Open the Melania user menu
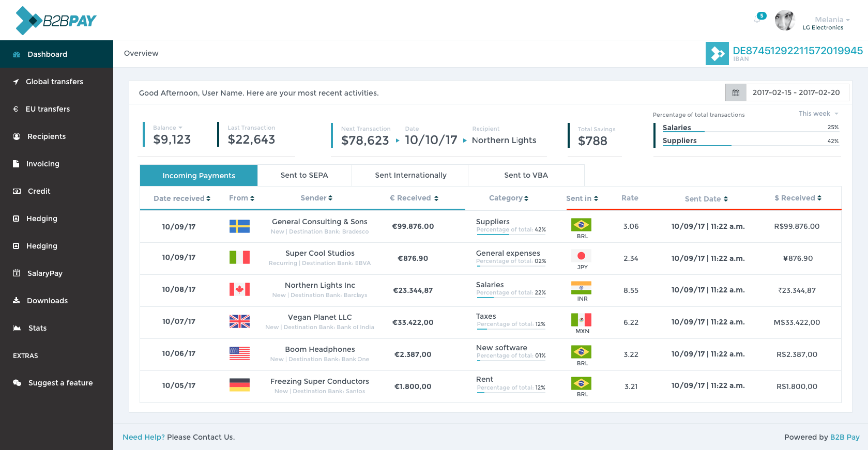Image resolution: width=868 pixels, height=450 pixels. click(x=832, y=20)
